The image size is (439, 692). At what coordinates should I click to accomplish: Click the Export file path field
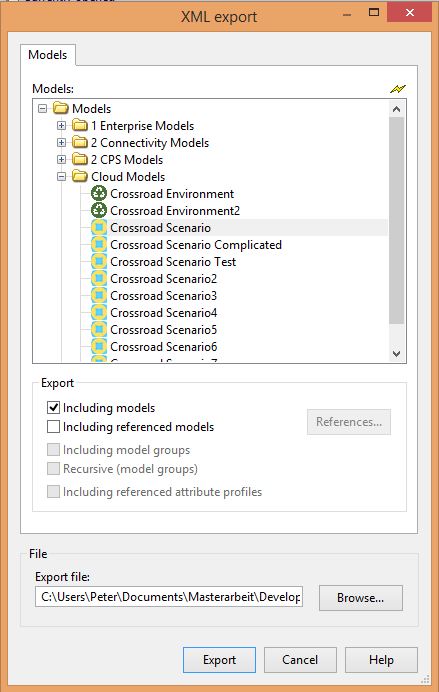pos(169,597)
